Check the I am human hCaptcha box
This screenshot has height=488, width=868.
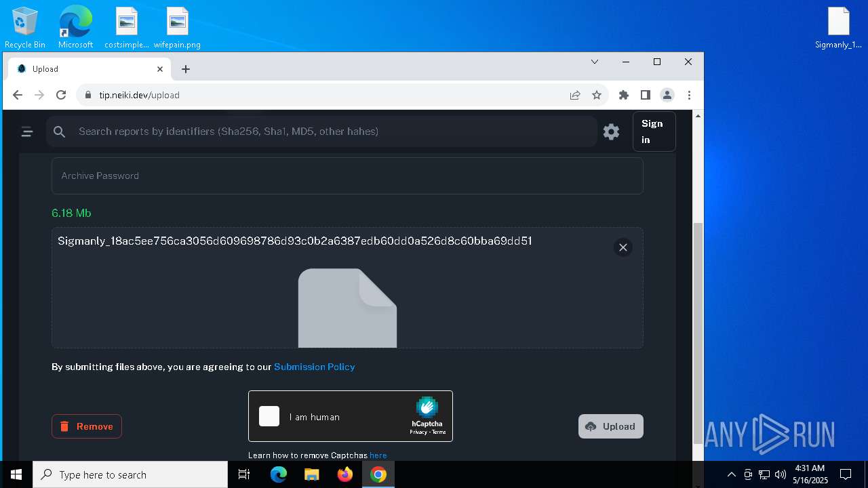pyautogui.click(x=269, y=416)
